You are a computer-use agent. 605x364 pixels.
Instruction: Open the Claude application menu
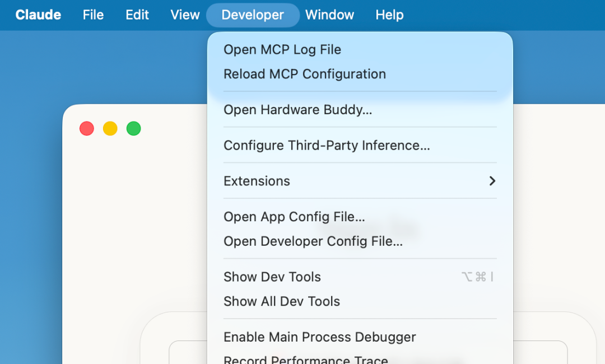point(38,15)
